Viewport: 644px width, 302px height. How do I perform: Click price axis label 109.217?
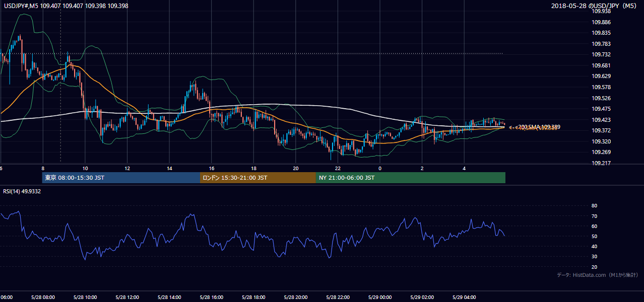pos(602,163)
